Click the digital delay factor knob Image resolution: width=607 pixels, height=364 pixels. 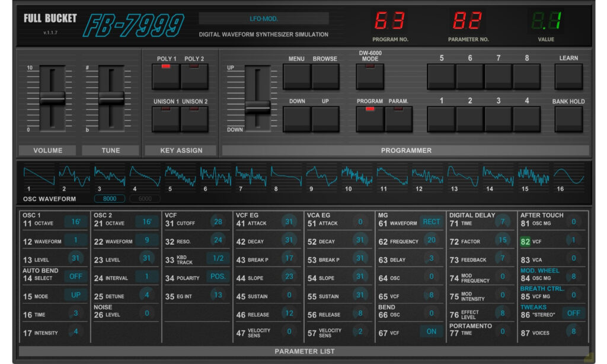point(503,240)
